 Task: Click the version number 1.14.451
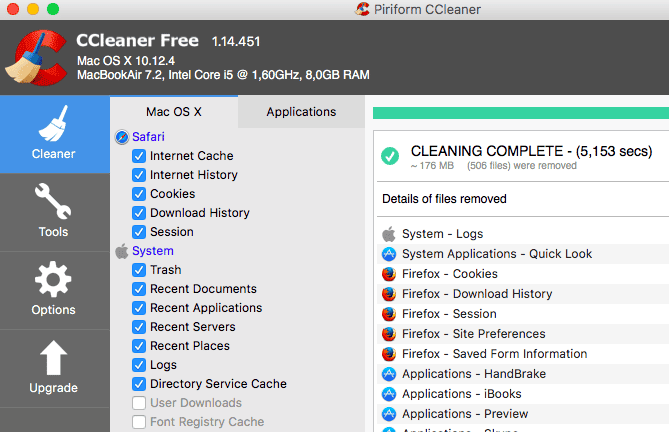[236, 42]
